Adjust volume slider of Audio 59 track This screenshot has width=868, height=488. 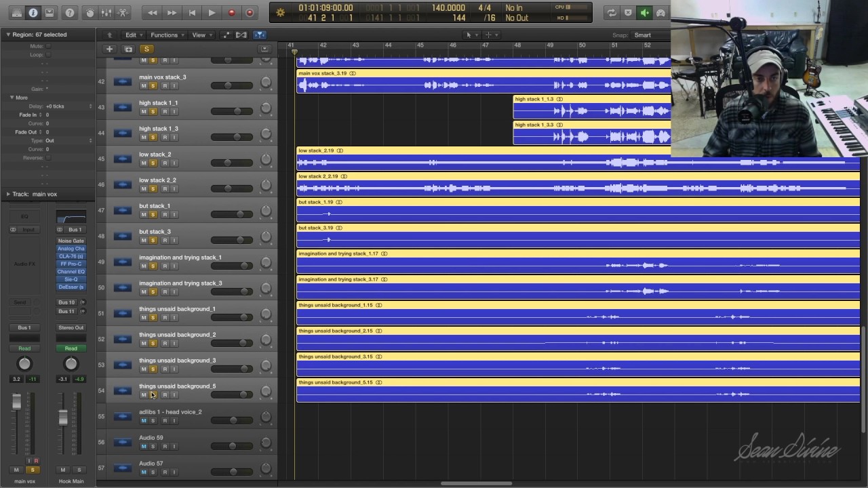click(233, 446)
